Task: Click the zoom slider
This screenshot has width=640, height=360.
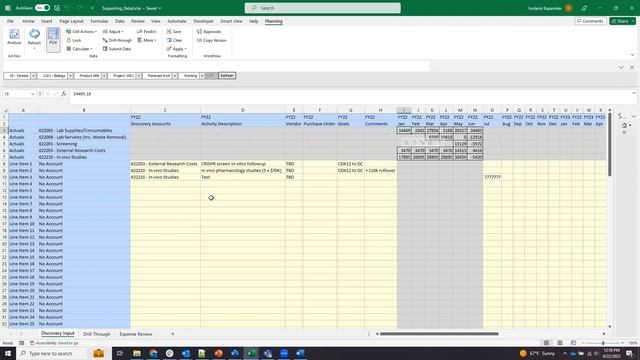Action: pyautogui.click(x=603, y=343)
